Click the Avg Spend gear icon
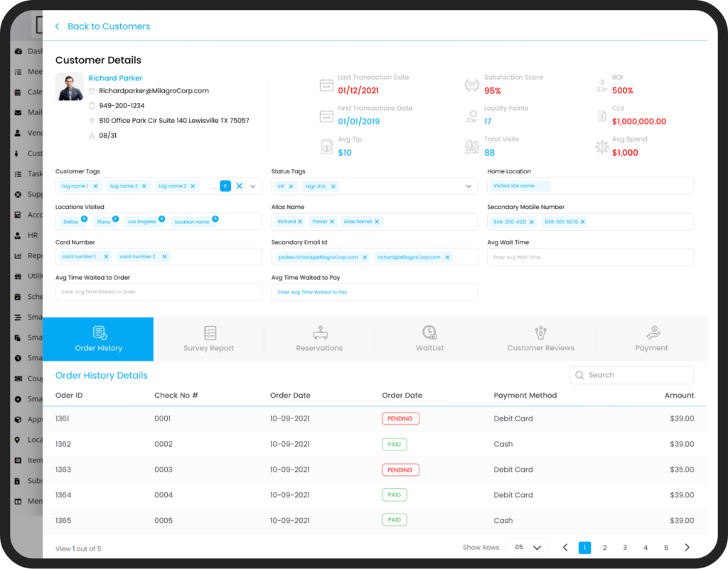This screenshot has width=728, height=569. tap(601, 147)
